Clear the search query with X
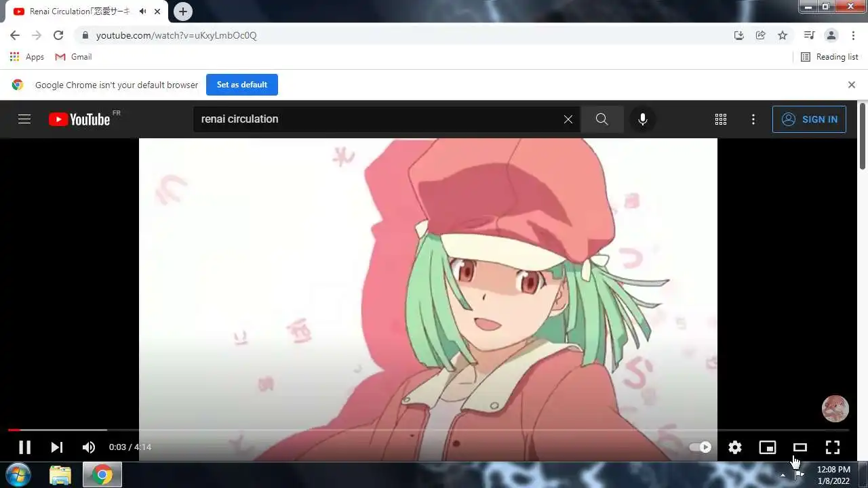Image resolution: width=868 pixels, height=488 pixels. point(568,119)
